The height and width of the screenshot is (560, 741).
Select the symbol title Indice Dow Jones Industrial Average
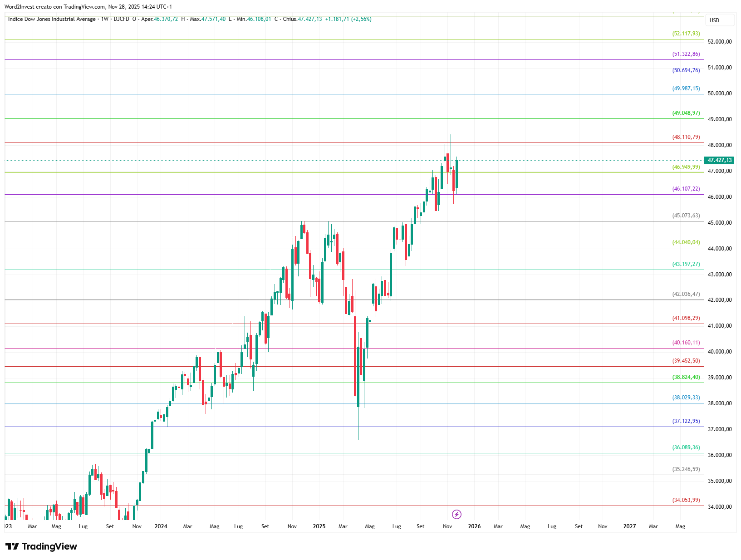pos(52,19)
